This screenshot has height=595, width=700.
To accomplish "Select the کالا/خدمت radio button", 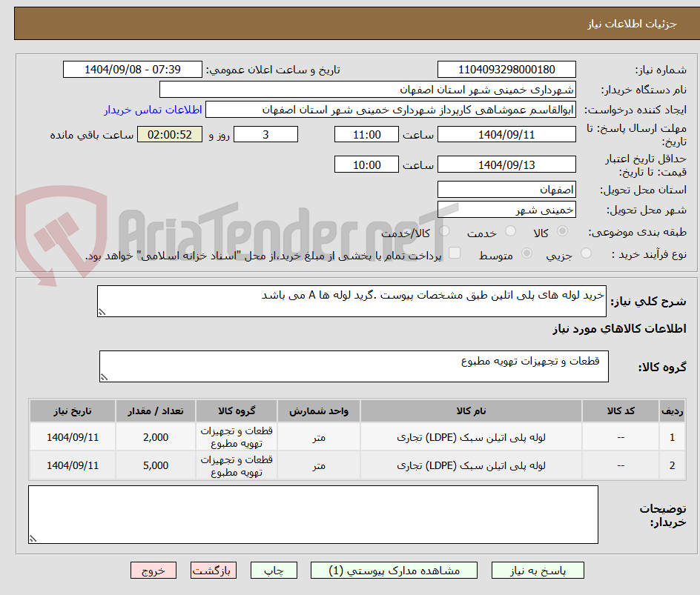I will [x=444, y=231].
